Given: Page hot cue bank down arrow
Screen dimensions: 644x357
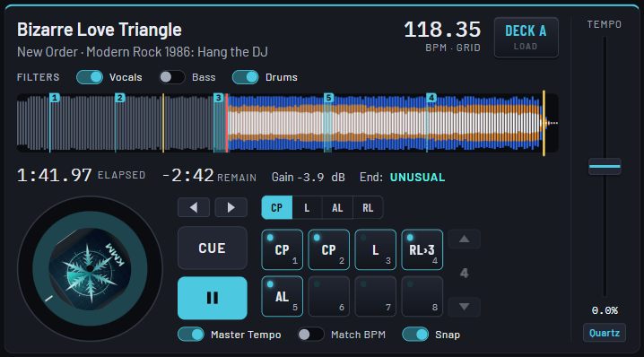Looking at the screenshot, I should point(464,307).
